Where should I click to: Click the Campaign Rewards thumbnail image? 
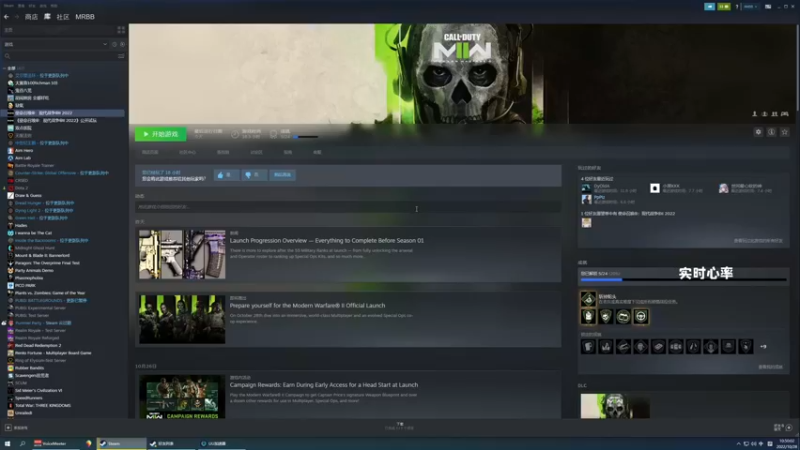coord(182,397)
